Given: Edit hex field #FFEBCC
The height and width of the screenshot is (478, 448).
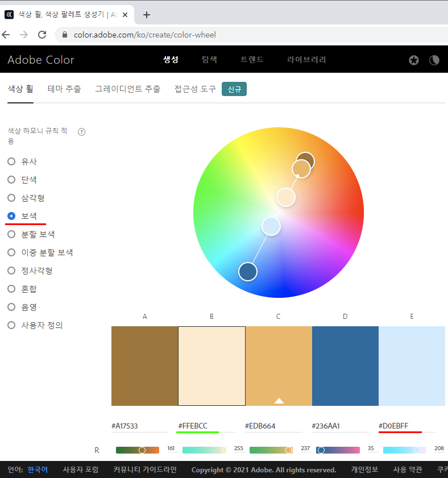Looking at the screenshot, I should pyautogui.click(x=207, y=426).
